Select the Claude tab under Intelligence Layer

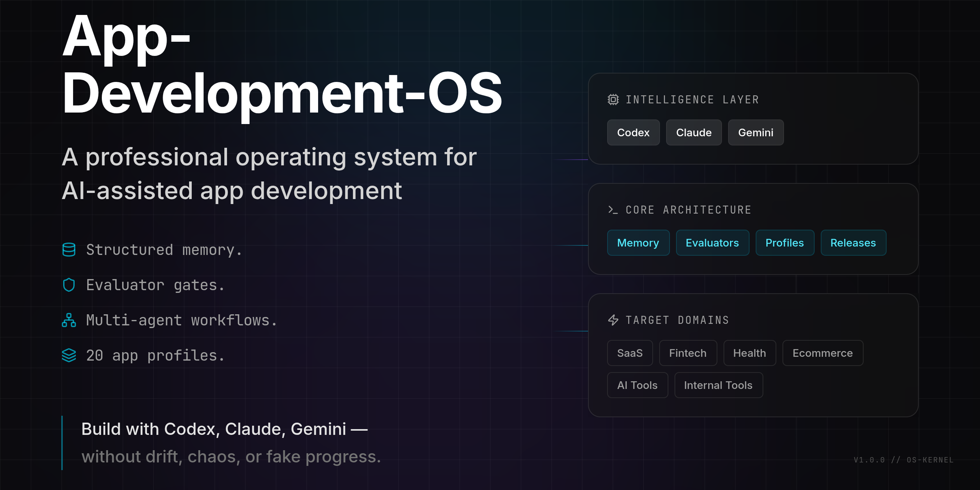(694, 132)
